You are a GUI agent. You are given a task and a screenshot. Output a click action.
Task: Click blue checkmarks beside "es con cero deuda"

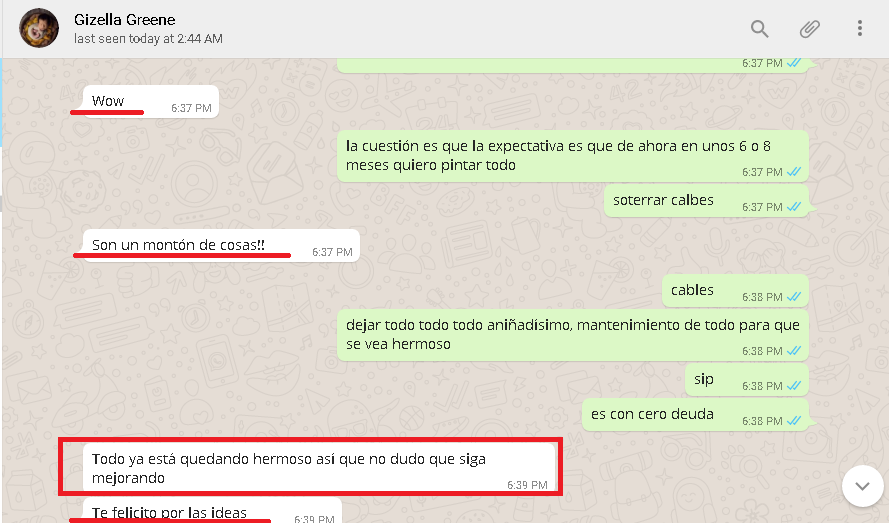[x=794, y=421]
